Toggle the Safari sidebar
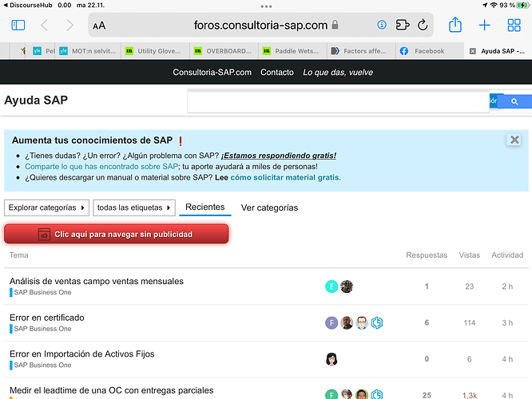Viewport: 532px width, 399px height. pyautogui.click(x=18, y=25)
